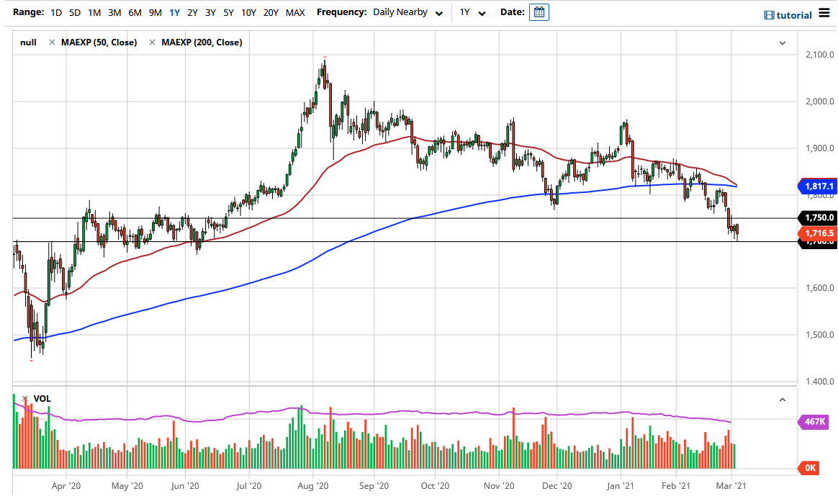Click the 2,100.0 price axis label

820,55
